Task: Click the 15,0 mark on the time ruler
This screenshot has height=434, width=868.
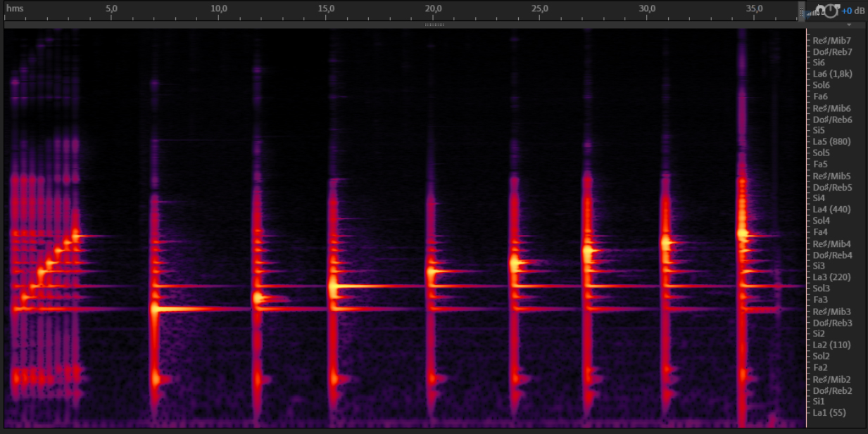Action: pos(326,8)
